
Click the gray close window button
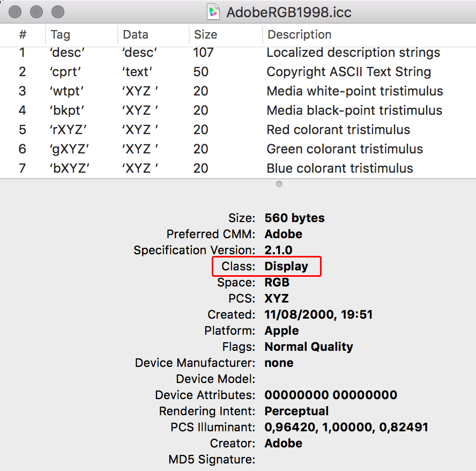15,12
